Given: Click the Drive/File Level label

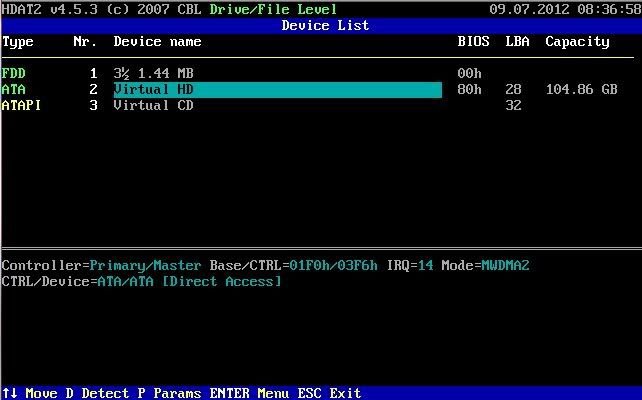Looking at the screenshot, I should click(x=273, y=9).
